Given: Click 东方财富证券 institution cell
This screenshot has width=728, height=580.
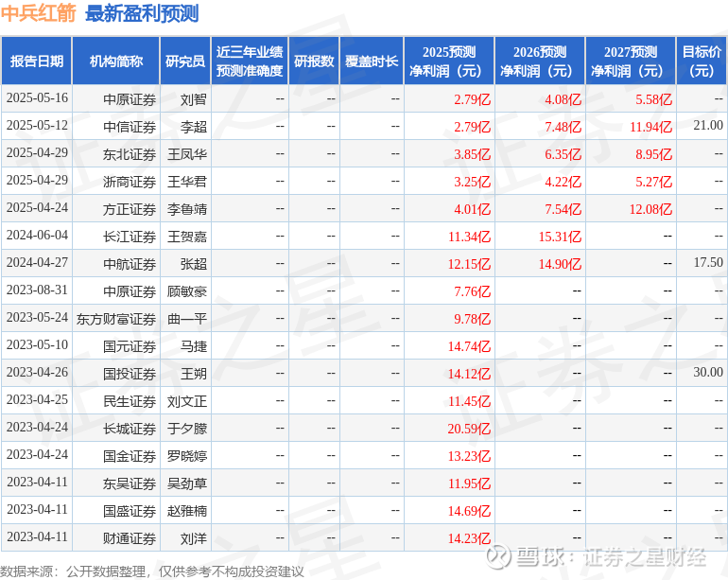Looking at the screenshot, I should click(116, 318).
